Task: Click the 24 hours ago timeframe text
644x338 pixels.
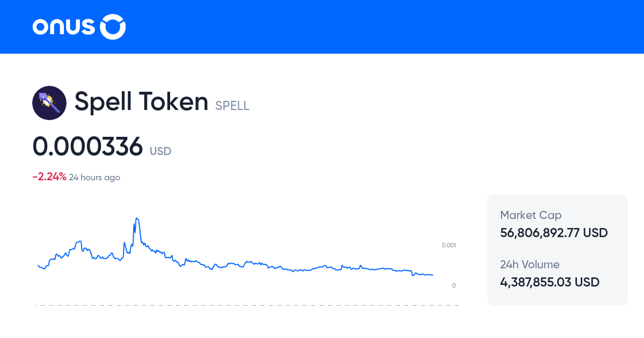Action: [x=94, y=177]
